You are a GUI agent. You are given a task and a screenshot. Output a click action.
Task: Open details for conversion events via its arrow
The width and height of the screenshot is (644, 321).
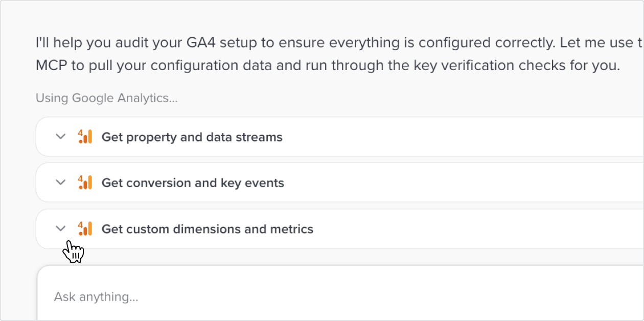coord(60,182)
